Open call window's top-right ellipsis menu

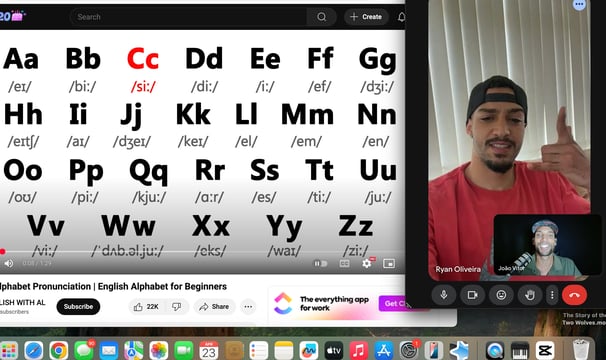pos(579,5)
